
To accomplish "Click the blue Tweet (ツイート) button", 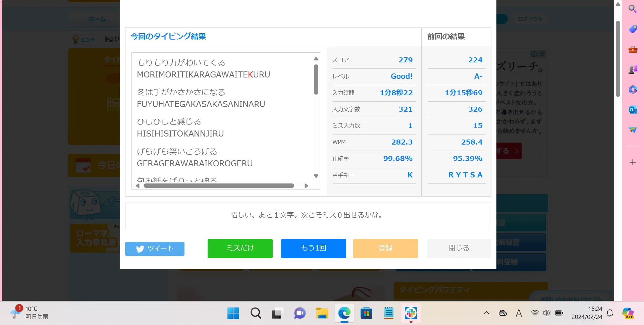I will click(x=155, y=249).
